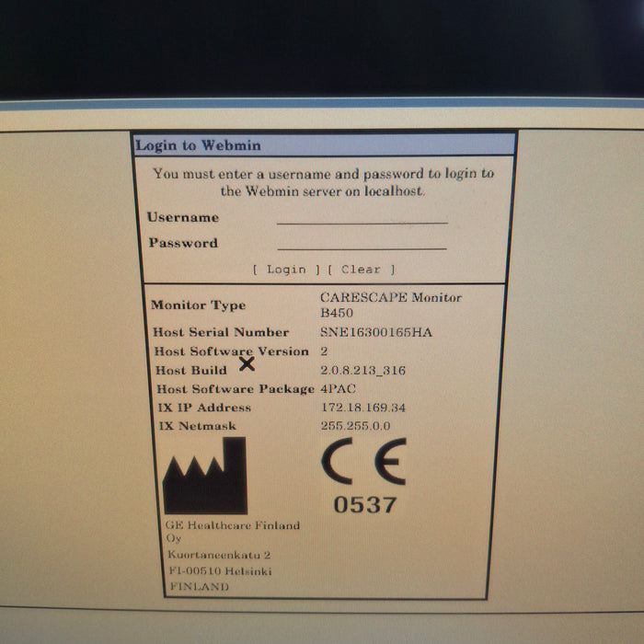The height and width of the screenshot is (644, 644).
Task: Click the 4PAC software package value
Action: coord(338,389)
